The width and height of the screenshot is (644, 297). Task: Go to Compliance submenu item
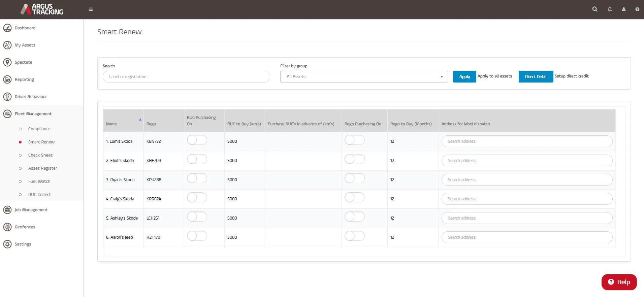(x=39, y=129)
